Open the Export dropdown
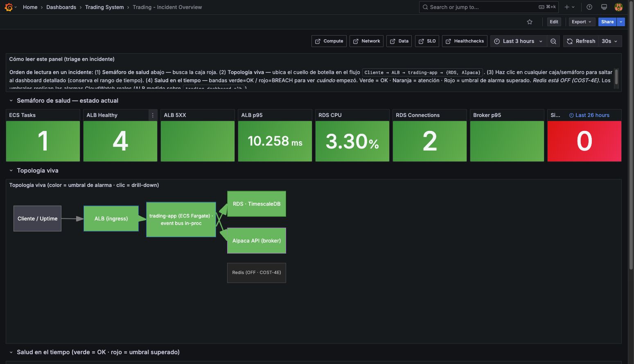This screenshot has height=364, width=634. (582, 22)
